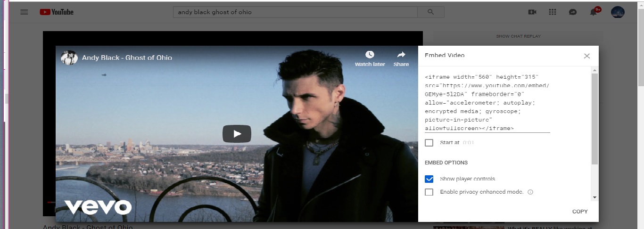Click the vevo logo on the video

click(x=98, y=207)
